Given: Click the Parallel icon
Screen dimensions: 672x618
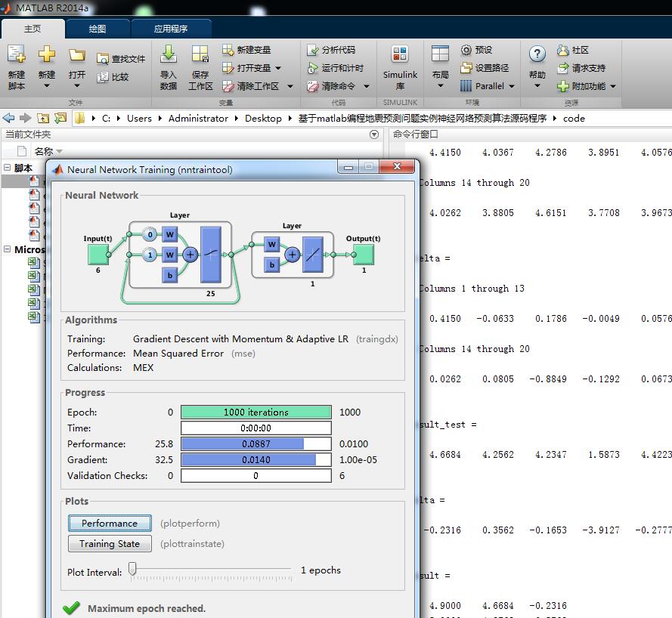Looking at the screenshot, I should 466,86.
